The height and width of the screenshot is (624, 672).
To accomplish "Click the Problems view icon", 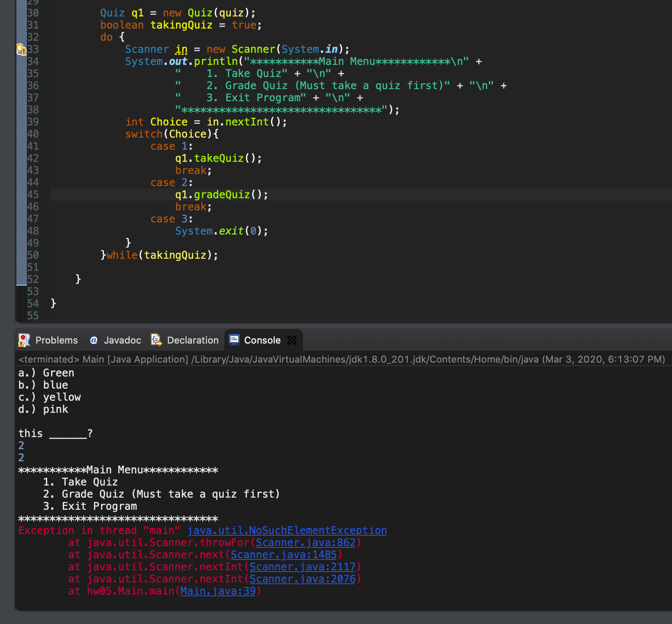I will (x=24, y=340).
